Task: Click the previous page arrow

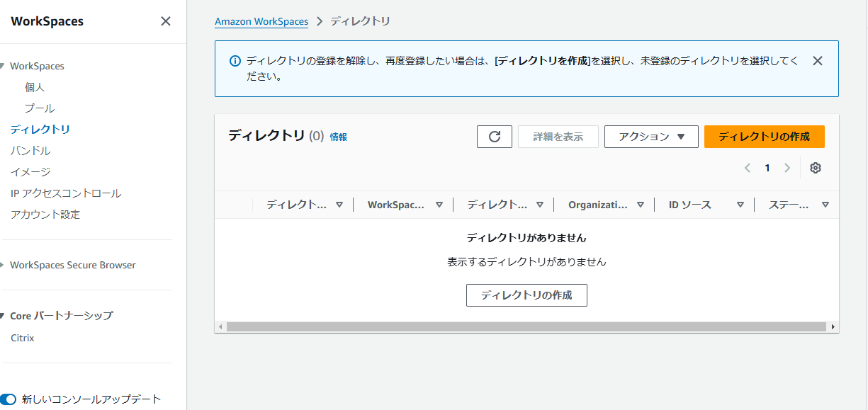Action: coord(747,168)
